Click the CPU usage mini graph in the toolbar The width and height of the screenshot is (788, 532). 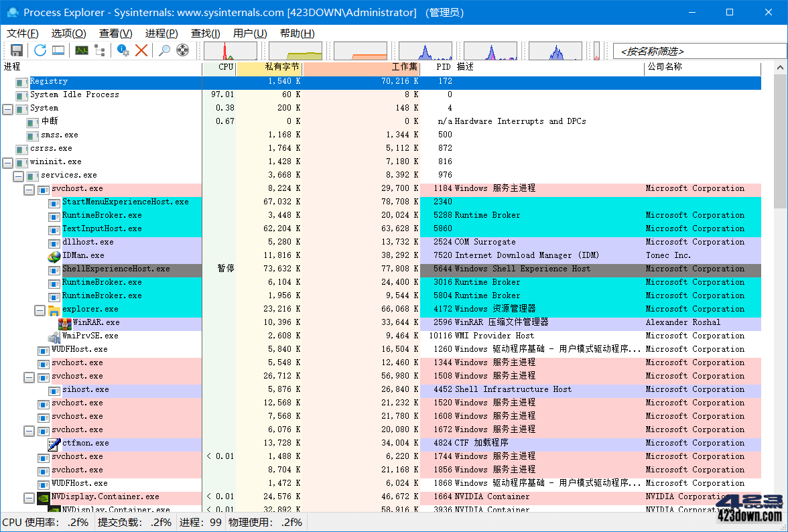[x=230, y=50]
